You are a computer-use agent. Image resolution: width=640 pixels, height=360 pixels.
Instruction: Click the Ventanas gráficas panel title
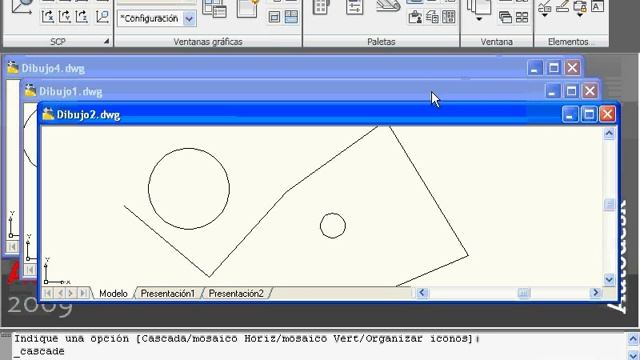pos(208,42)
